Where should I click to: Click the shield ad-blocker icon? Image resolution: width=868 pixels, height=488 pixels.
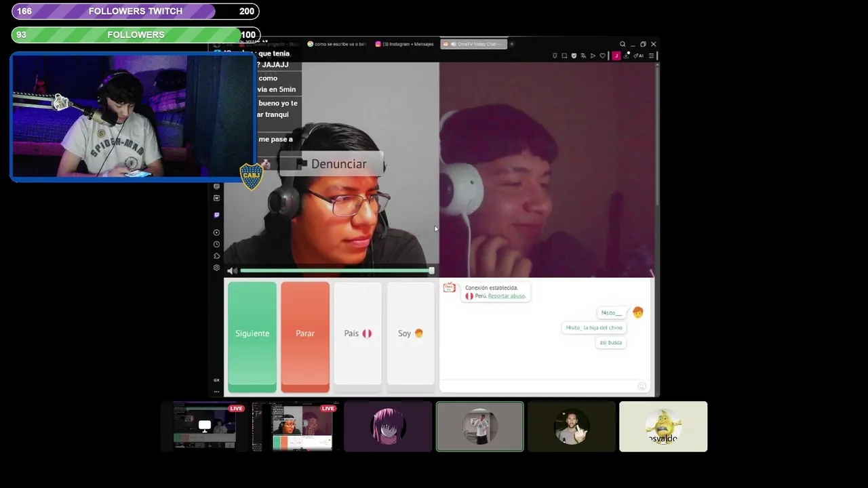point(574,56)
